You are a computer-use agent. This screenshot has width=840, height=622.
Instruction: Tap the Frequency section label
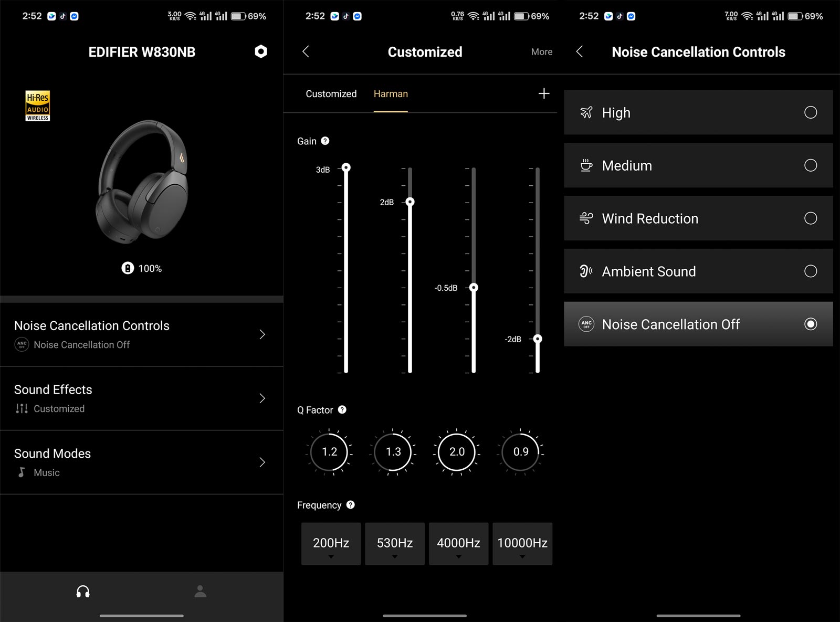(319, 505)
